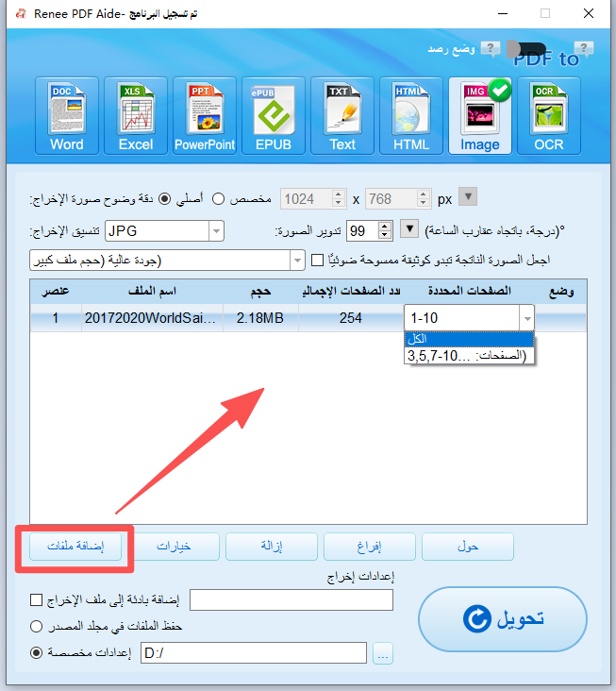
Task: Expand the 1-10 selected pages combo box
Action: pyautogui.click(x=469, y=318)
